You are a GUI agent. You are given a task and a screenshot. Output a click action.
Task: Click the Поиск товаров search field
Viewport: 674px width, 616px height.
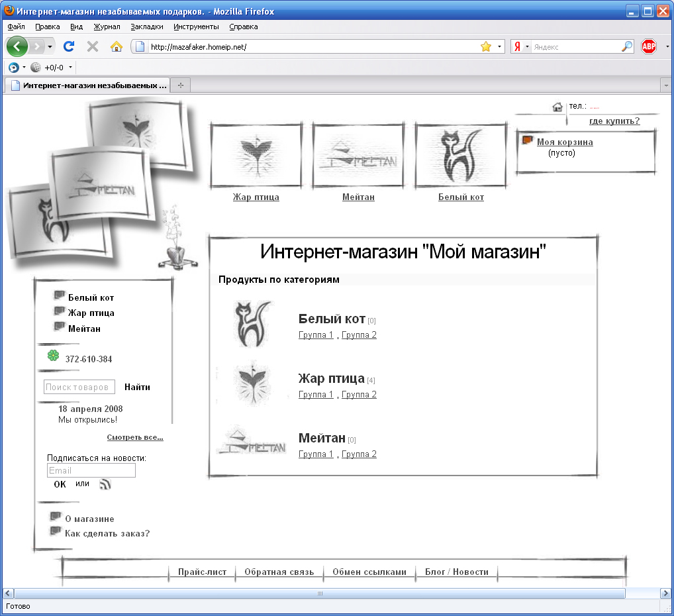click(x=79, y=387)
